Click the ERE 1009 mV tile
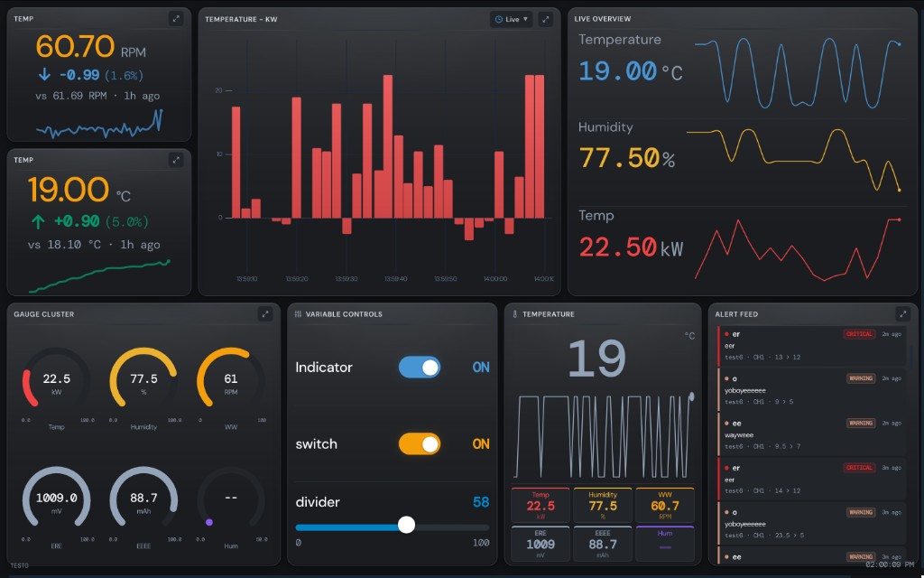This screenshot has height=578, width=924. [x=541, y=543]
